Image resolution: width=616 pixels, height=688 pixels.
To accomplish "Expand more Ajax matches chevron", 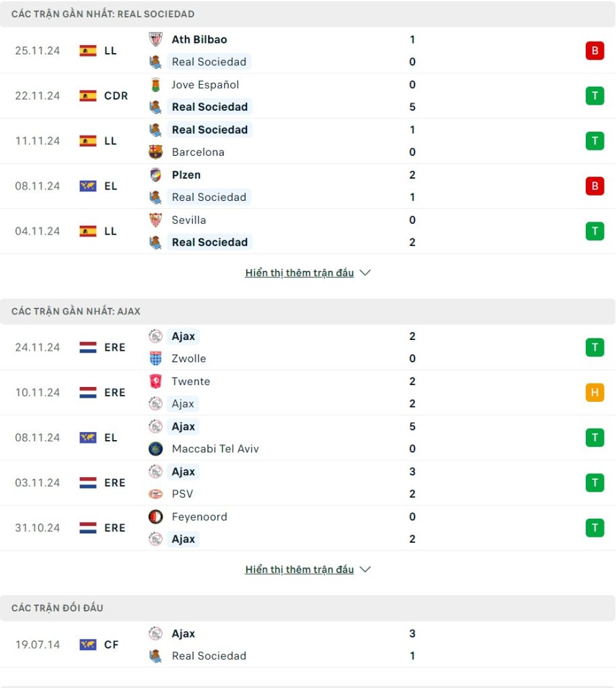I will point(365,570).
